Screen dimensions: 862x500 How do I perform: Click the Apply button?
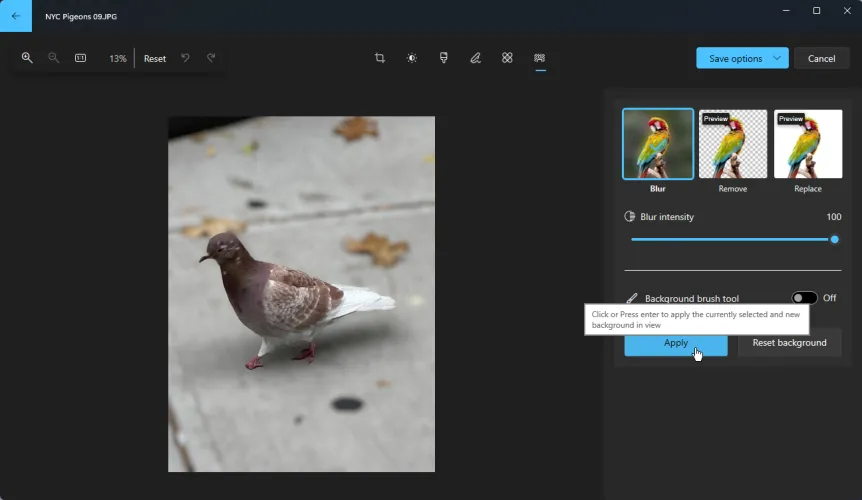pos(675,343)
